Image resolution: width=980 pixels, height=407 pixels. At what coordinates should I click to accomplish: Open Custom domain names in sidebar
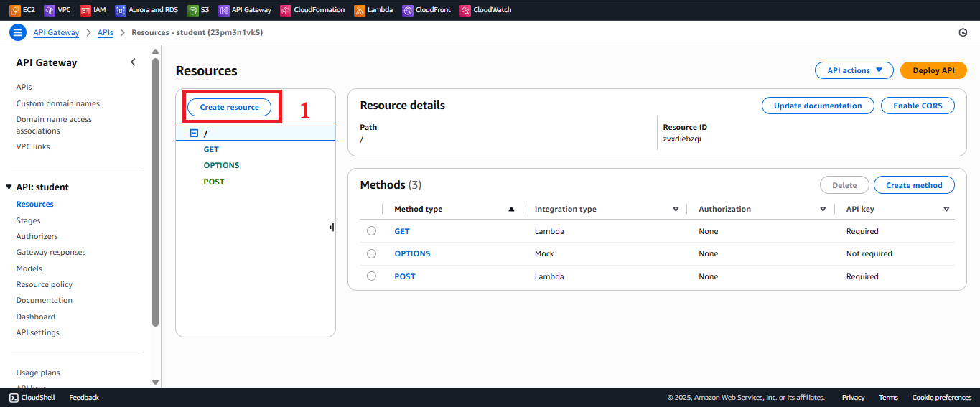58,103
